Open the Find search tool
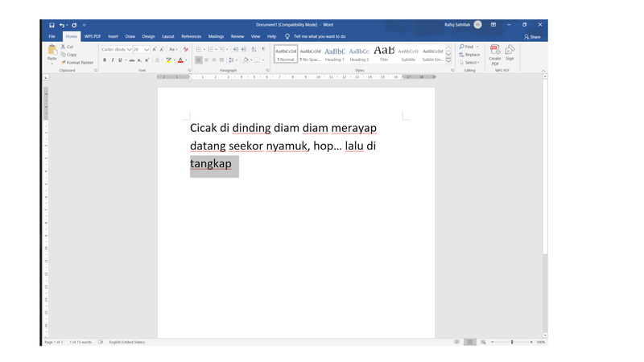This screenshot has height=362, width=644. (x=467, y=47)
